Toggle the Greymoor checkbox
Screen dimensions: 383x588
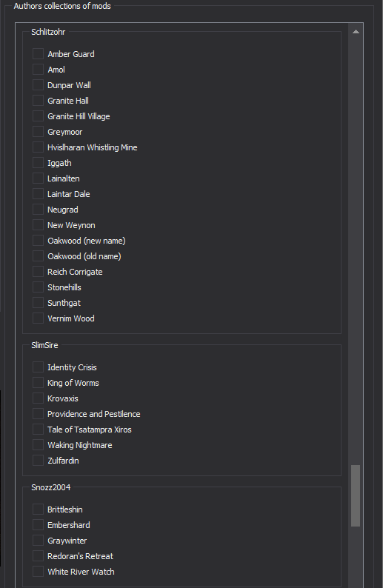pyautogui.click(x=38, y=132)
